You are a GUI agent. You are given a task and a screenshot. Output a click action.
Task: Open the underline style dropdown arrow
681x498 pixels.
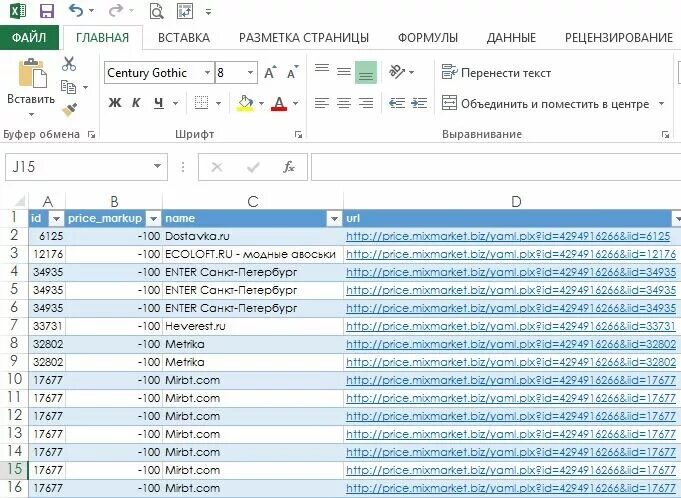tap(176, 103)
